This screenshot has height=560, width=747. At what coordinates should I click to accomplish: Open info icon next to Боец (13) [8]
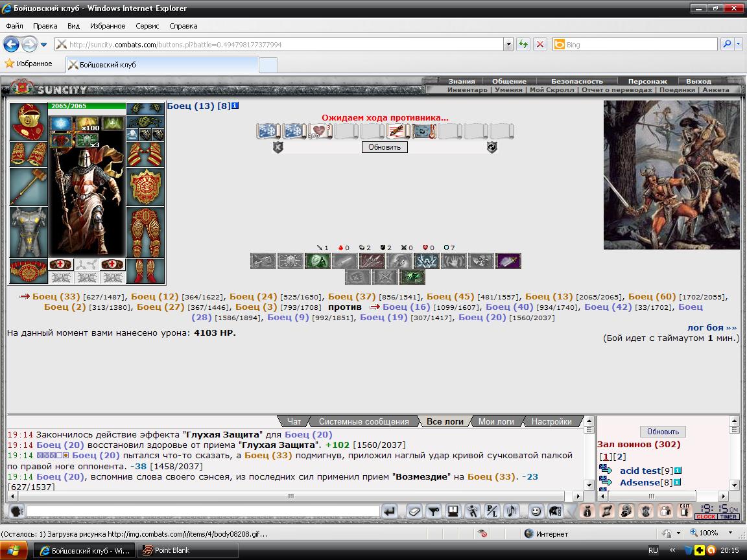tap(235, 106)
